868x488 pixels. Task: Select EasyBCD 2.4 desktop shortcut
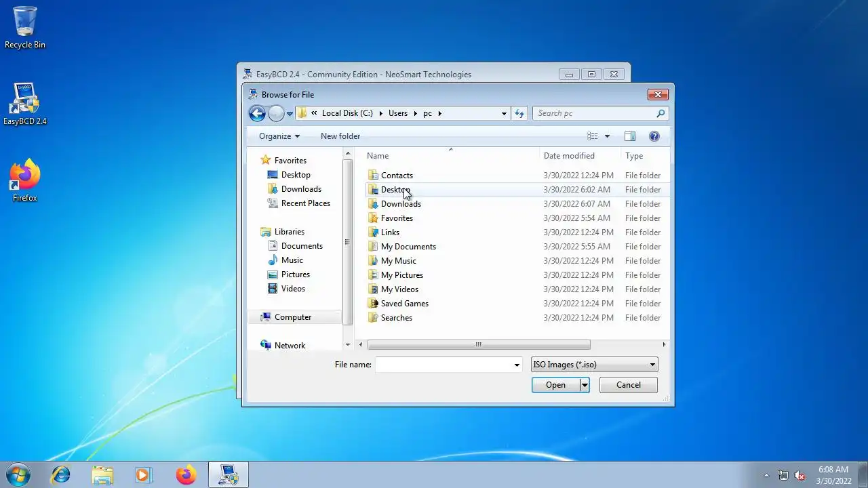[x=25, y=104]
